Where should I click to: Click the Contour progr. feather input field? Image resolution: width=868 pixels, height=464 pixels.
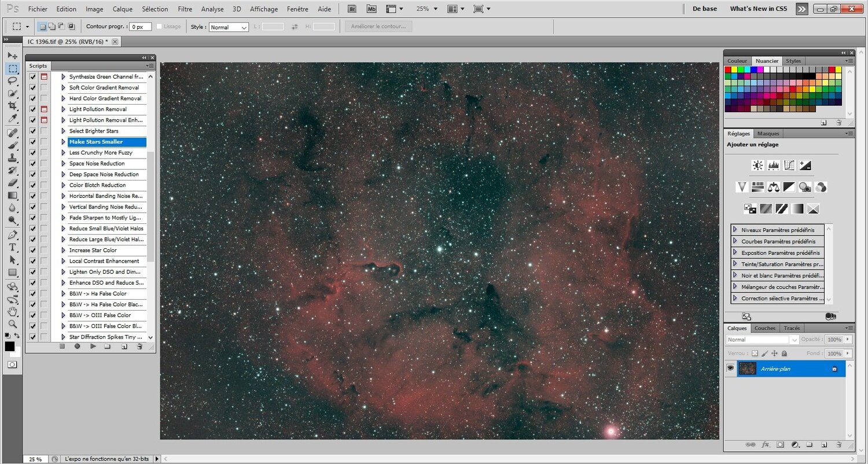141,27
